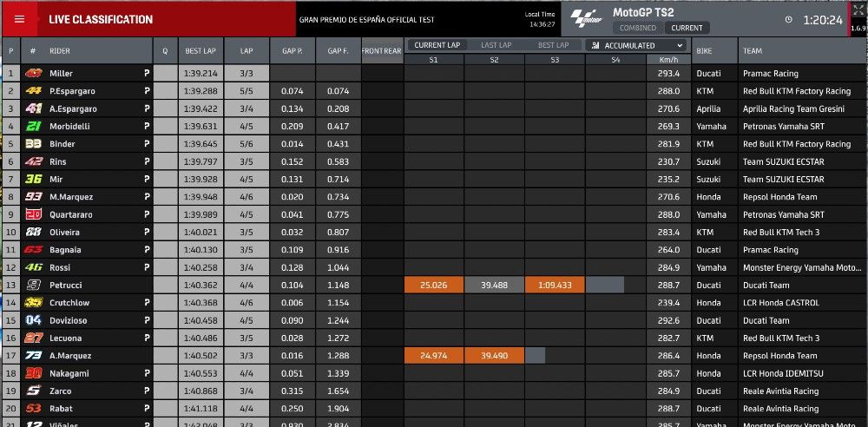Switch timing view to COMBINED
This screenshot has width=868, height=427.
point(637,28)
